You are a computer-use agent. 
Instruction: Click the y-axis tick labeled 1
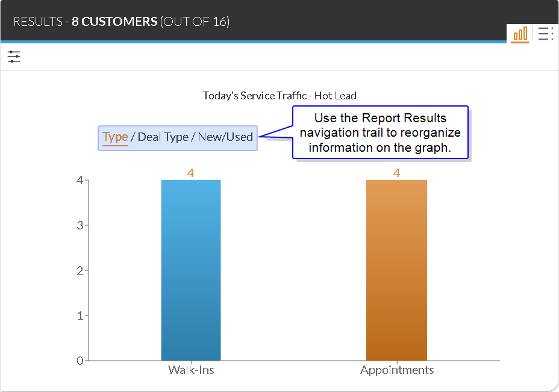tap(80, 316)
